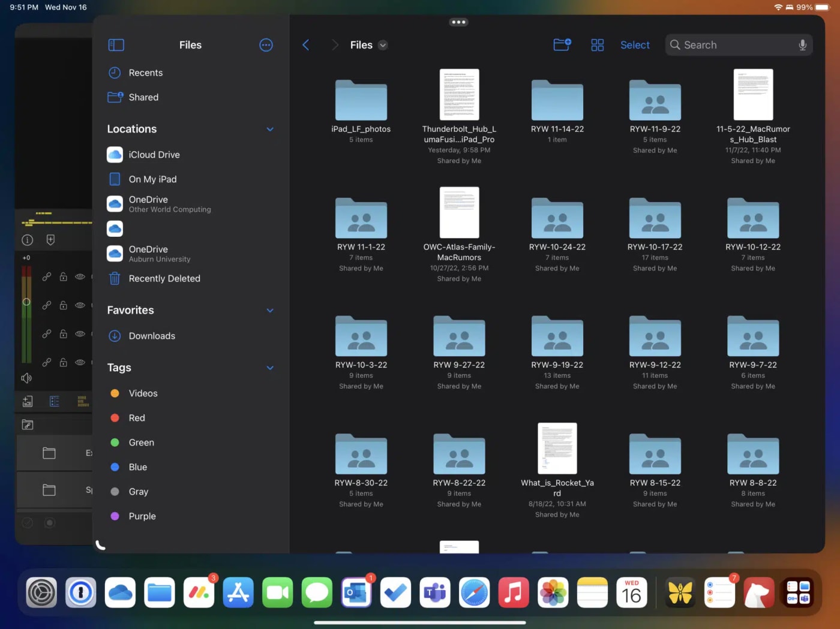The height and width of the screenshot is (629, 840).
Task: Mute audio via the speaker icon
Action: click(26, 378)
